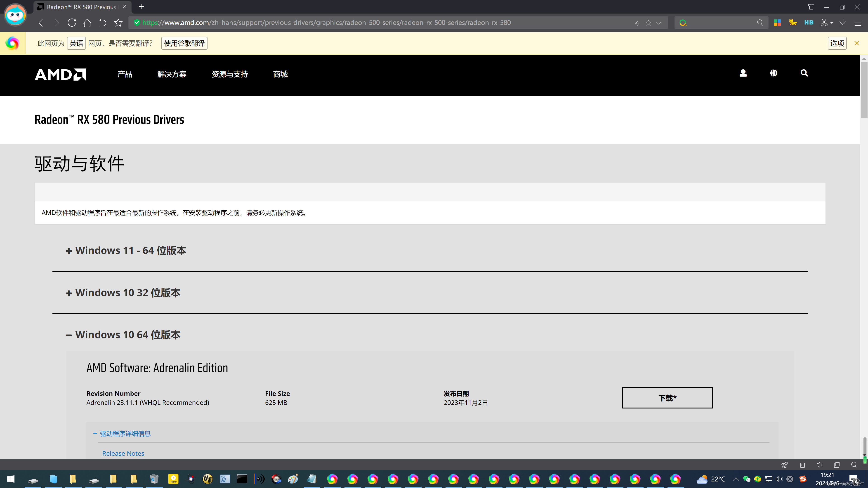Open the 产品 navigation menu

click(x=125, y=74)
